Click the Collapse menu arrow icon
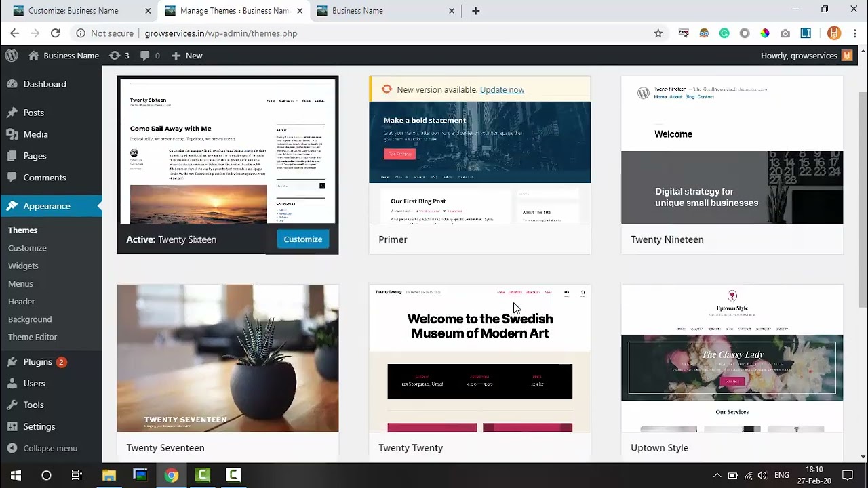Viewport: 868px width, 488px height. point(12,449)
